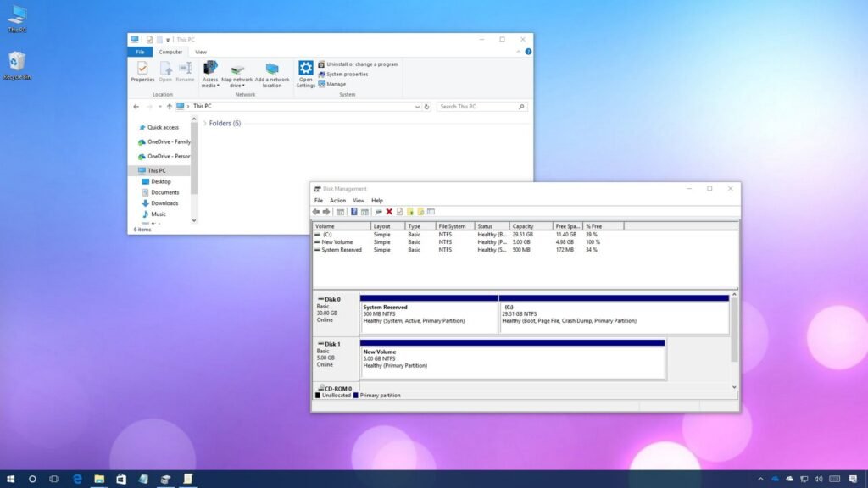
Task: Click the red X delete icon in Disk Management toolbar
Action: [389, 211]
